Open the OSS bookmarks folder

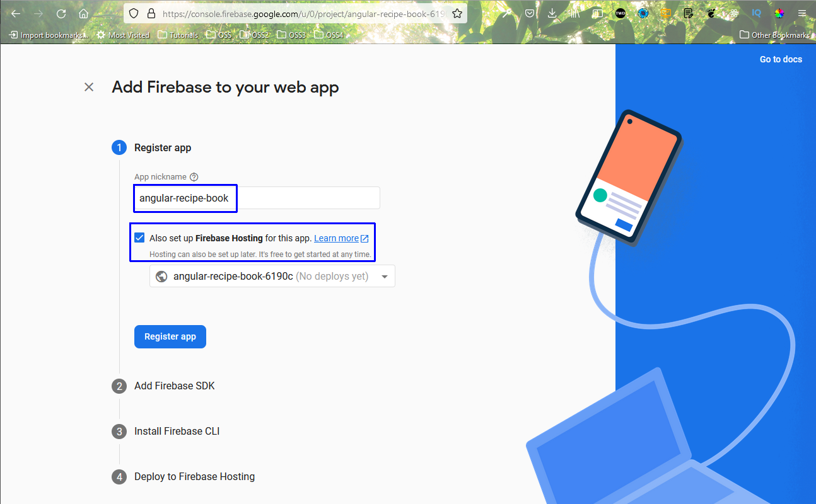pyautogui.click(x=218, y=35)
